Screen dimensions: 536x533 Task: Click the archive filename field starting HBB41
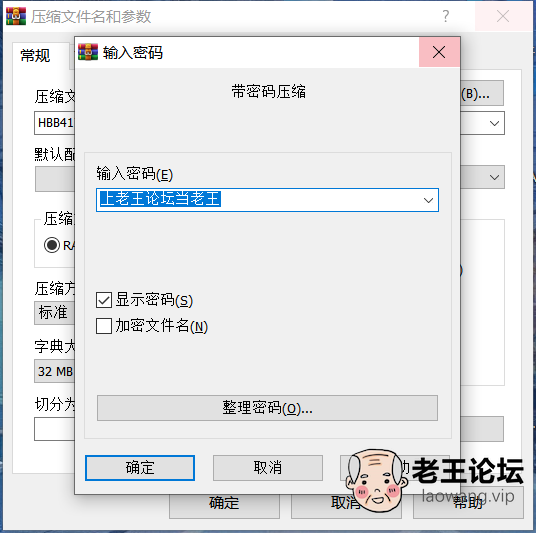click(55, 123)
